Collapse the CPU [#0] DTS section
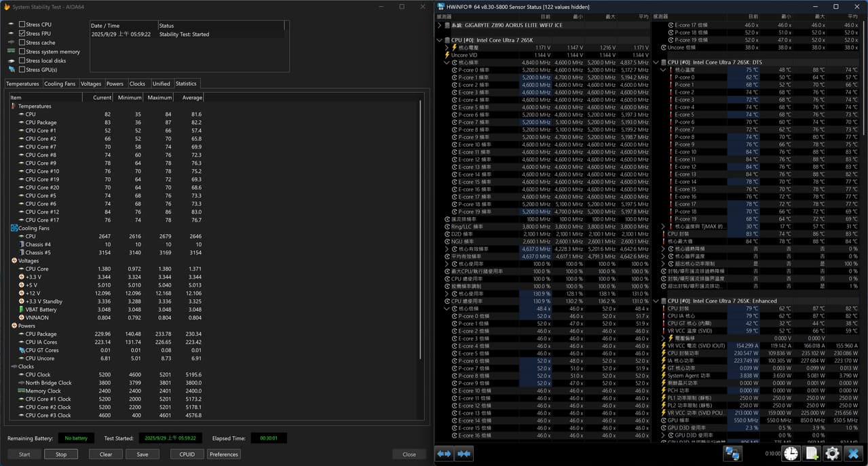Viewport: 868px width, 466px height. (656, 62)
